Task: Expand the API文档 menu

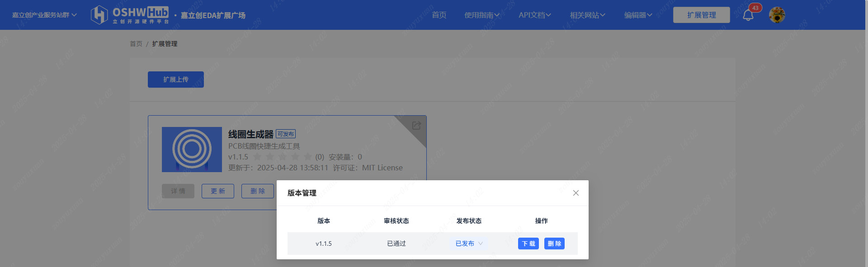Action: click(534, 15)
